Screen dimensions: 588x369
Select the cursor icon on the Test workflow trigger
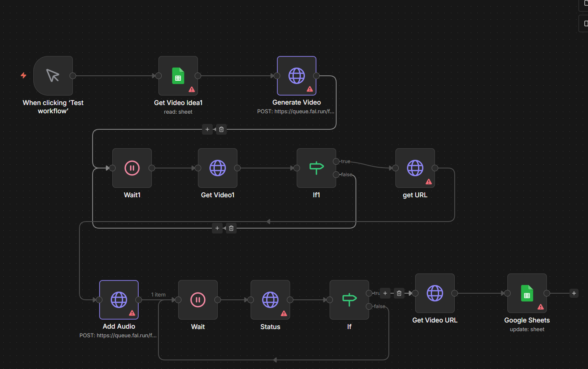click(53, 75)
